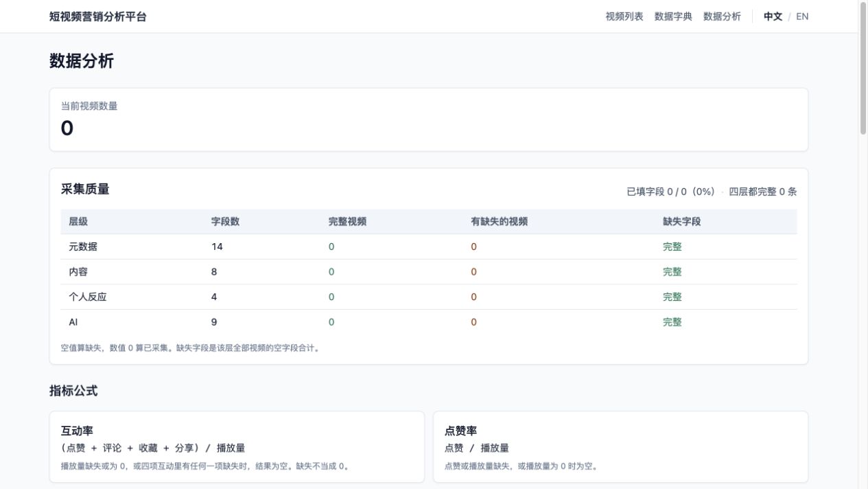The image size is (868, 489).
Task: Click 完整 status in 内容 row
Action: 672,272
